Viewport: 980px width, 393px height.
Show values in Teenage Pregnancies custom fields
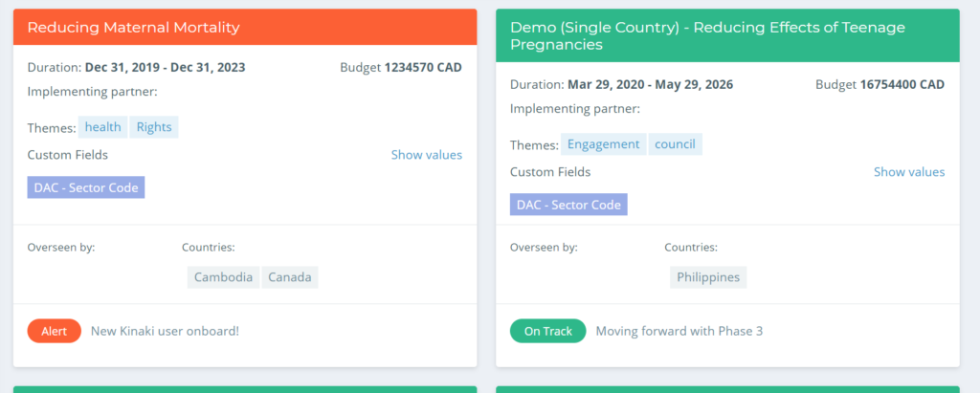[909, 172]
